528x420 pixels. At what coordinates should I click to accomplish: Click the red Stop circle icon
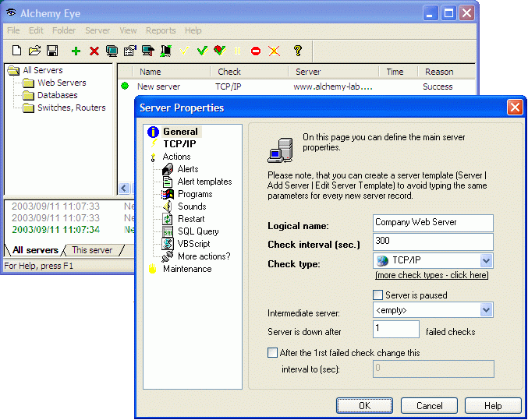click(256, 51)
